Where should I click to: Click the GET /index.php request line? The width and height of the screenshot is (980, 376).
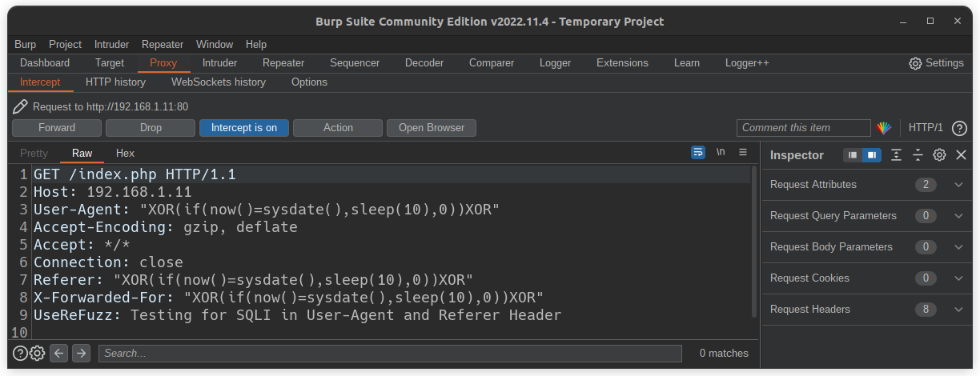135,174
